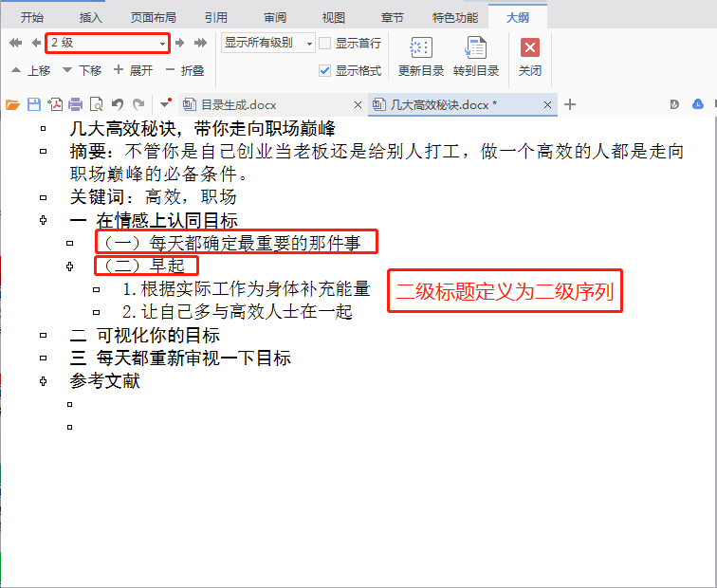This screenshot has height=588, width=717.
Task: Promote to Heading 1 double-left arrow
Action: 15,43
